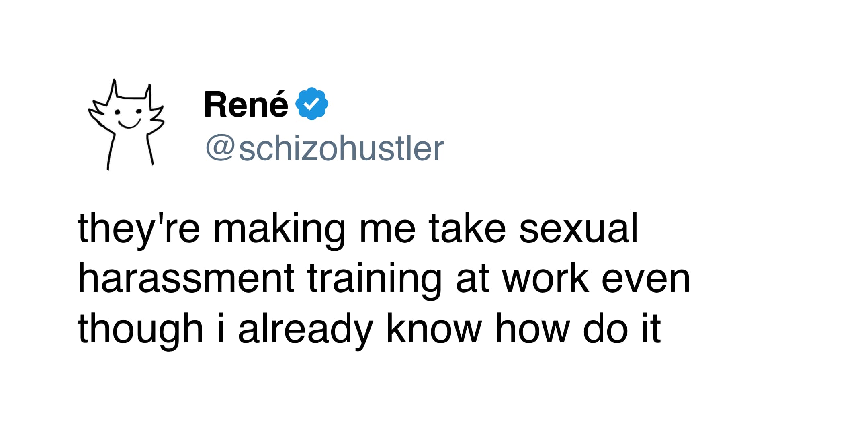Click the final word "it" in the tweet
The height and width of the screenshot is (430, 868).
[x=651, y=330]
